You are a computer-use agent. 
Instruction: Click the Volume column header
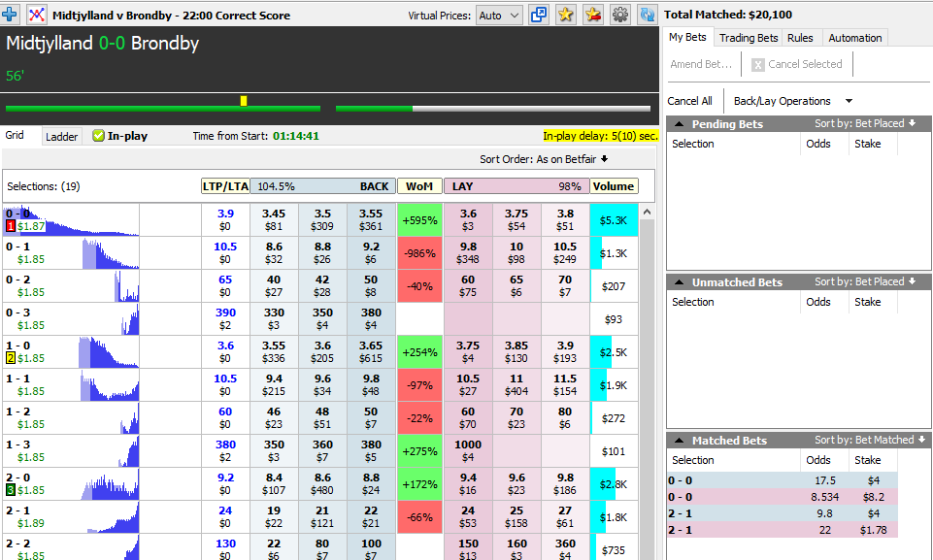(x=614, y=186)
